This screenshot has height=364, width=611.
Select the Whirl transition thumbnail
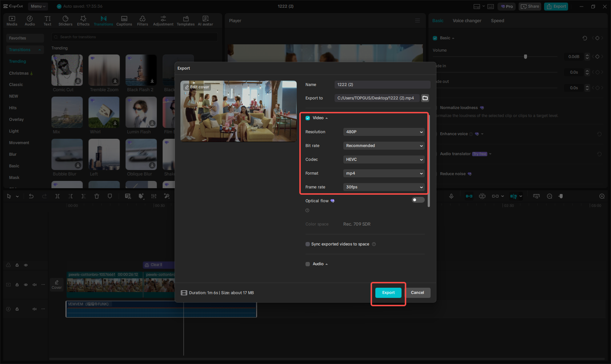coord(104,112)
